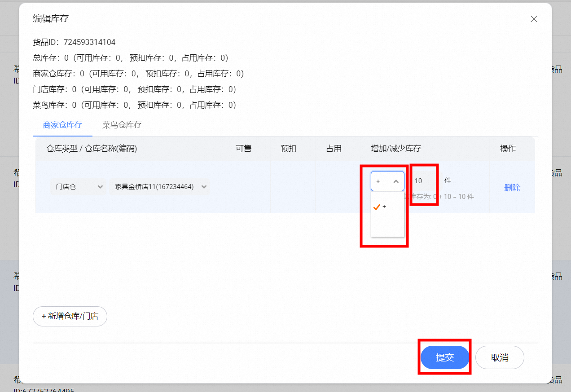Submit changes with the blue 提交 button

[x=445, y=357]
